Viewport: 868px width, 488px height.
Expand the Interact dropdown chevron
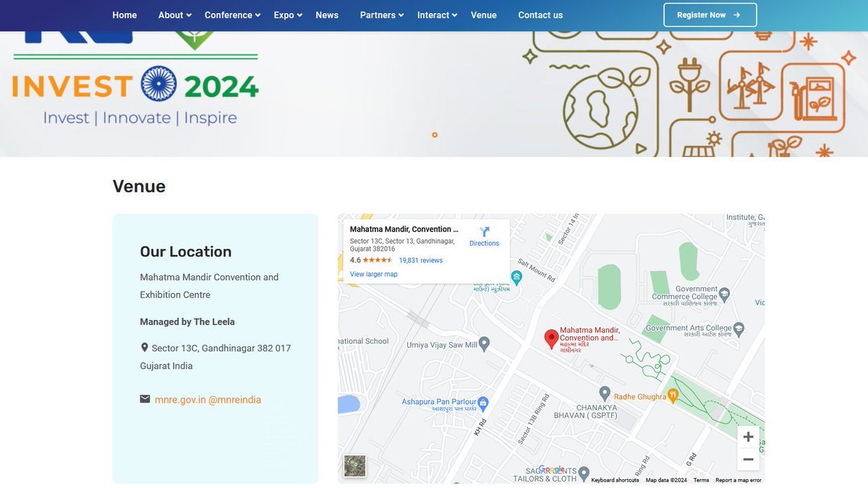coord(455,15)
